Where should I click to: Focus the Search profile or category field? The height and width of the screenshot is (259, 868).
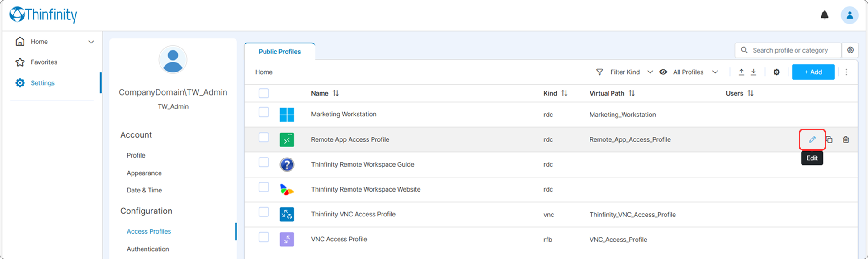click(788, 50)
